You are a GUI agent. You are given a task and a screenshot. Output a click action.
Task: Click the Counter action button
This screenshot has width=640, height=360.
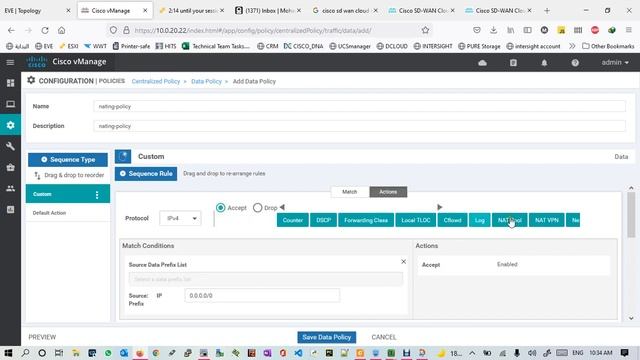[293, 220]
